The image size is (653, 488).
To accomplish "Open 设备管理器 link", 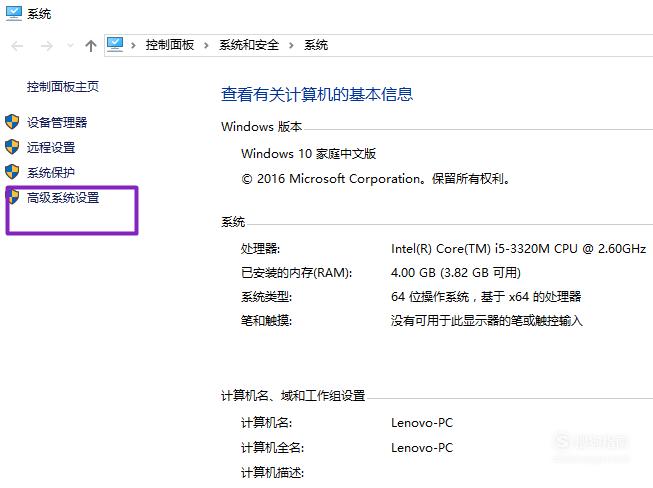I will 57,122.
